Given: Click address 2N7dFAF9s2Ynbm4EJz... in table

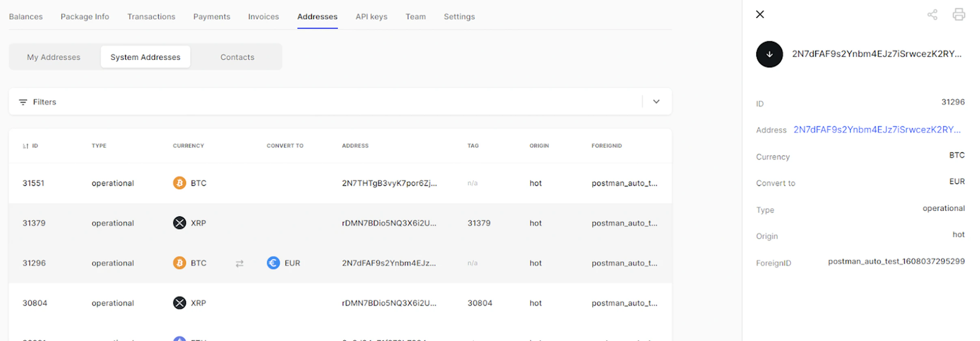Looking at the screenshot, I should point(389,263).
